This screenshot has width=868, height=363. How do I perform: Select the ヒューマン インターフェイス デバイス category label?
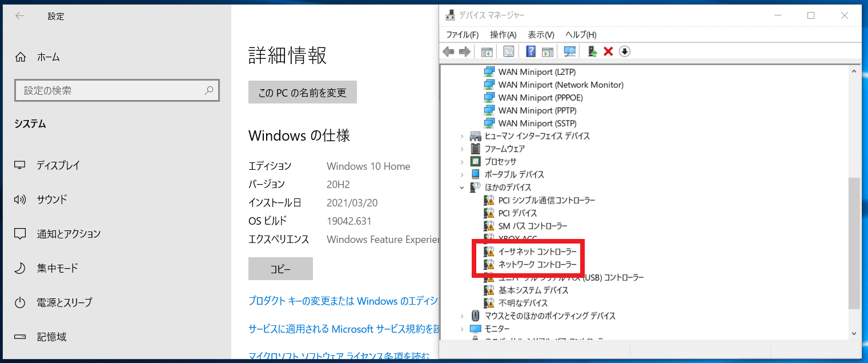tap(537, 136)
